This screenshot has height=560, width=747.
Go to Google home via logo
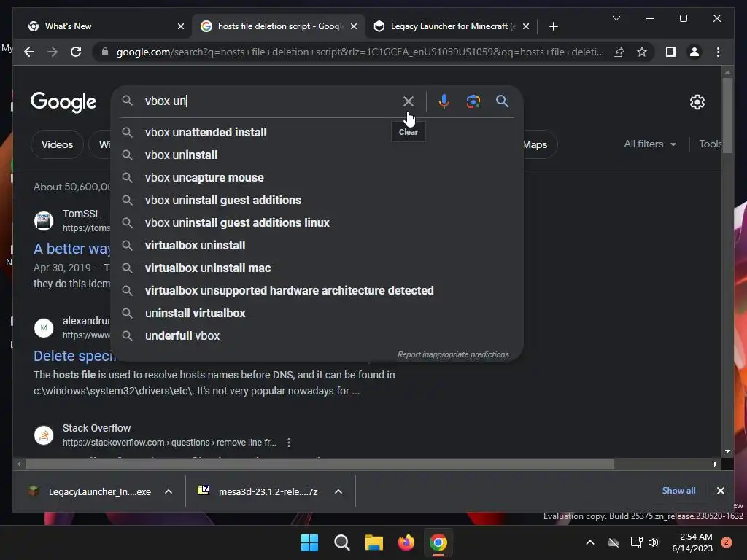click(63, 102)
